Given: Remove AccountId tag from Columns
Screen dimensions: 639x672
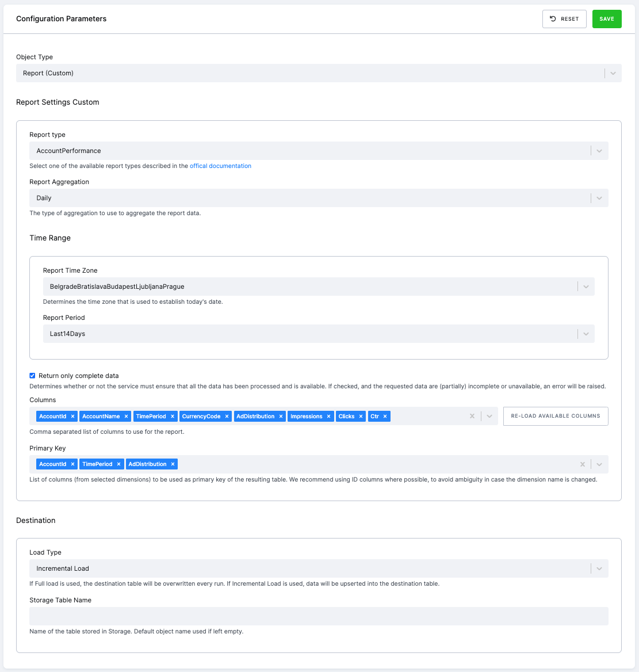Looking at the screenshot, I should coord(73,416).
